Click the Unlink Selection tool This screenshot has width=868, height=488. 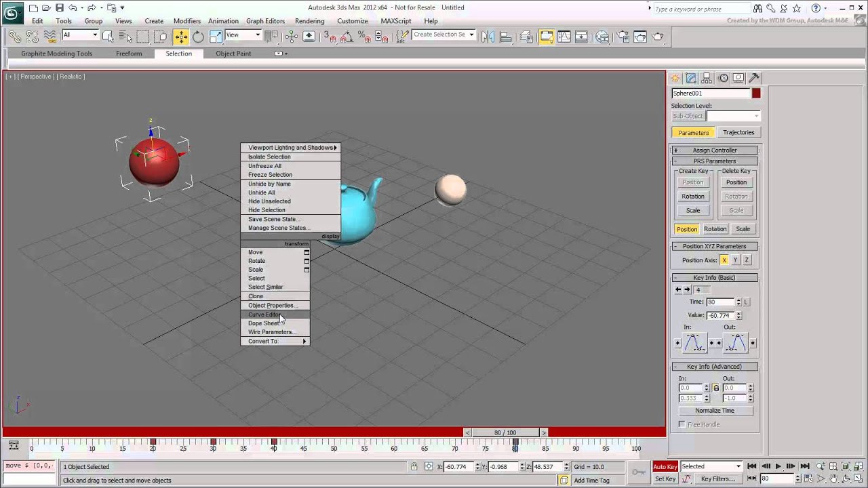32,37
